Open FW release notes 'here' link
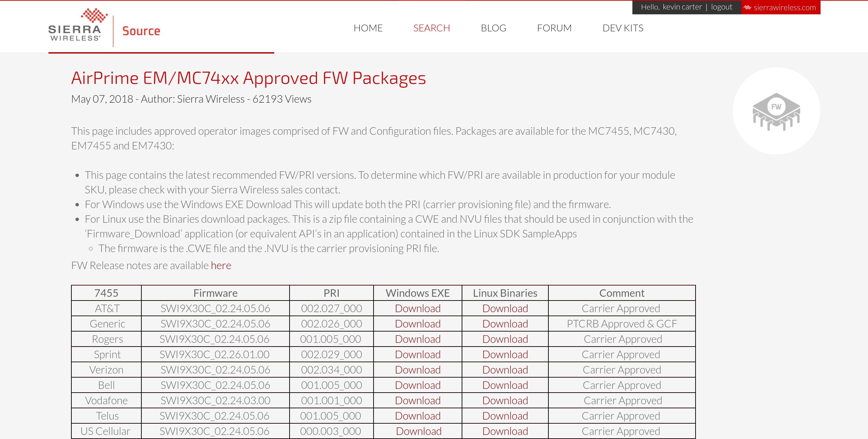The image size is (868, 439). tap(221, 265)
